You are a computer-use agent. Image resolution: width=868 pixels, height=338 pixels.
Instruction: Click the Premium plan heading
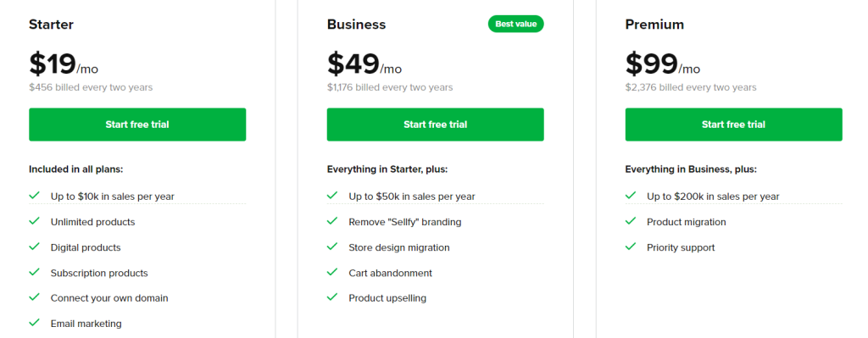654,25
